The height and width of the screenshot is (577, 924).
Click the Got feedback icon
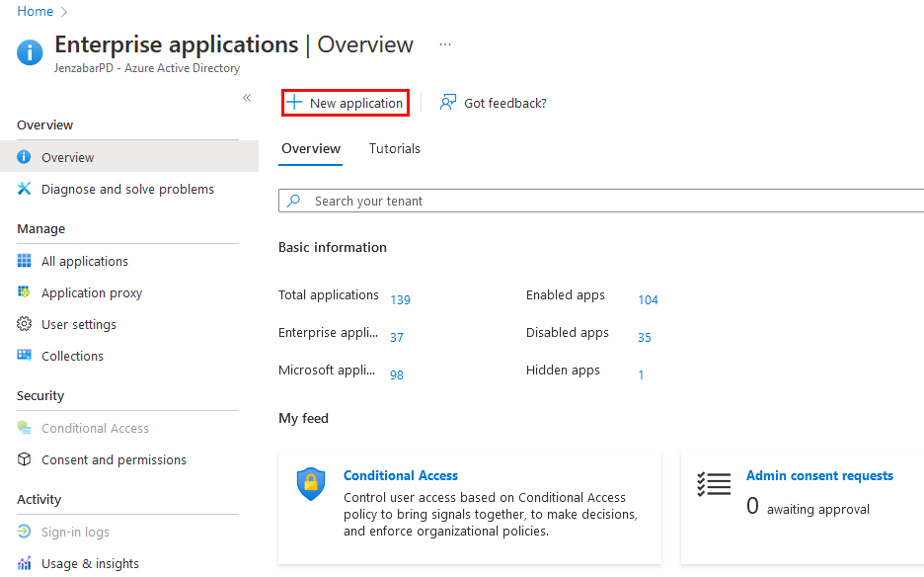448,103
